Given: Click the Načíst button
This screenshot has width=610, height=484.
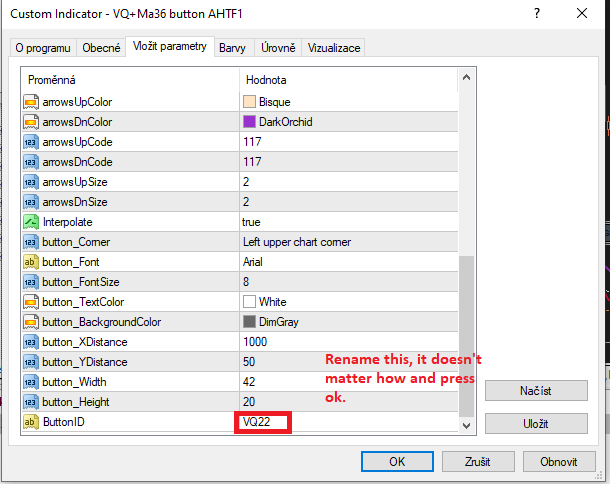Looking at the screenshot, I should [536, 391].
